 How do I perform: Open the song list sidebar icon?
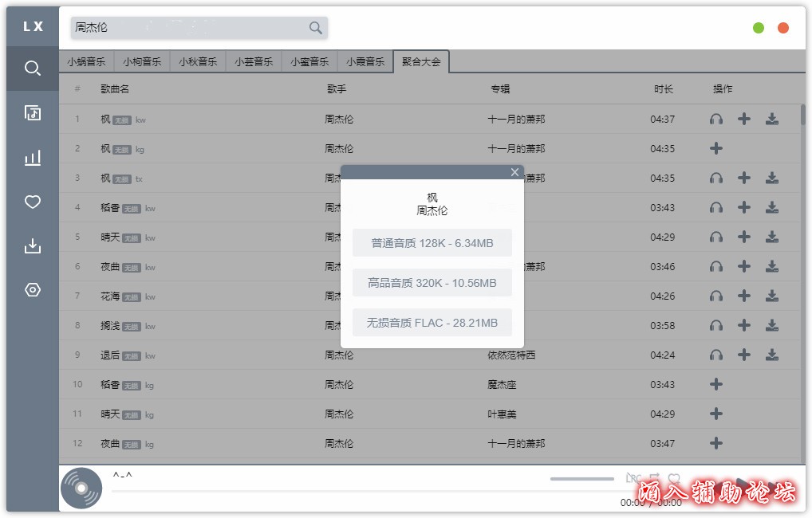coord(32,113)
